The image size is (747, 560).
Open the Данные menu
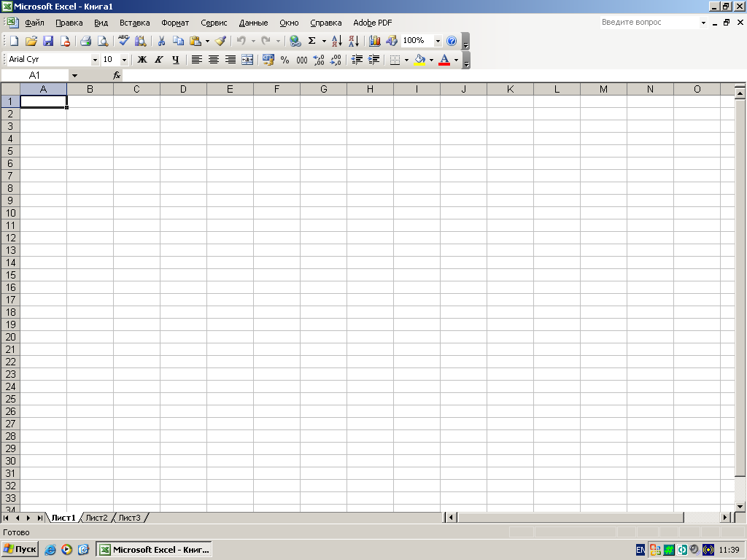click(253, 23)
